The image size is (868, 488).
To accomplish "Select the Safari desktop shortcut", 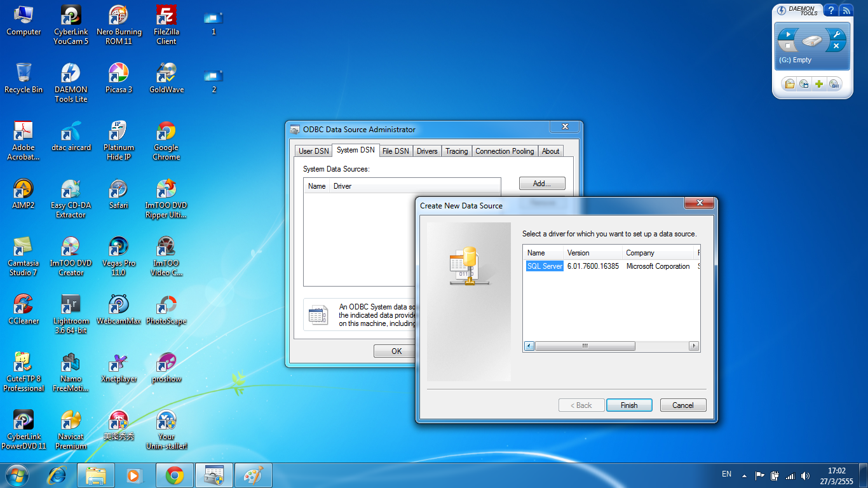I will (x=119, y=194).
